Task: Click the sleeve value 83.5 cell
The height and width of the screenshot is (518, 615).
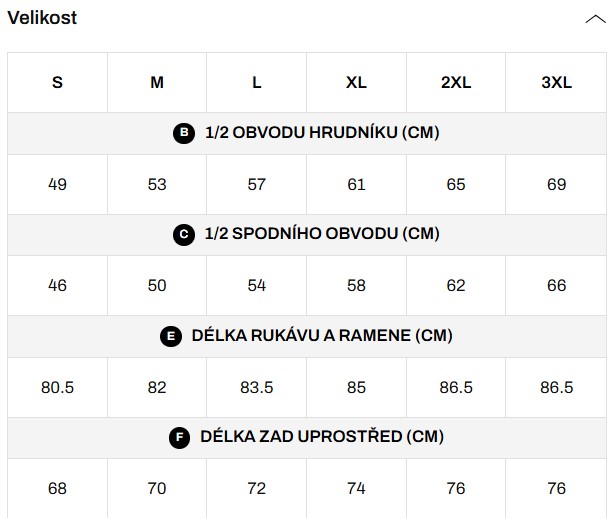Action: pos(257,387)
